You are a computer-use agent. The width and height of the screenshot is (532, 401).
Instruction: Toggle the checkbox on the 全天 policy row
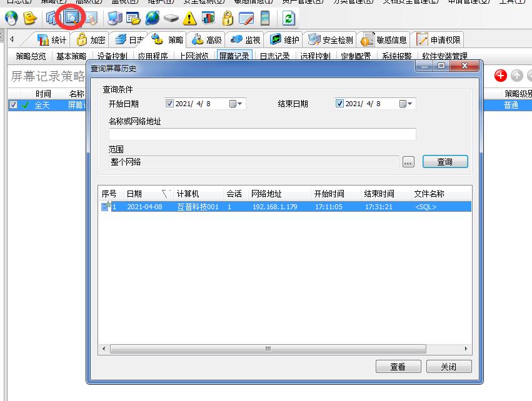(14, 105)
